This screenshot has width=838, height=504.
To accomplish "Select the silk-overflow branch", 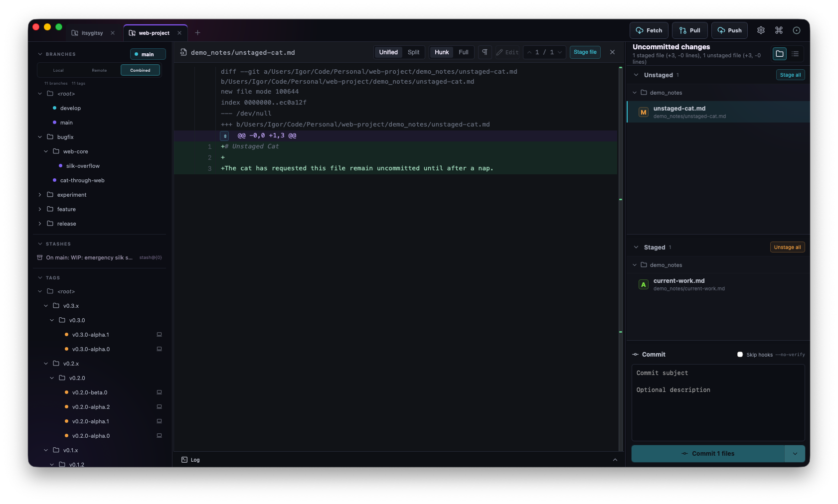I will point(83,166).
